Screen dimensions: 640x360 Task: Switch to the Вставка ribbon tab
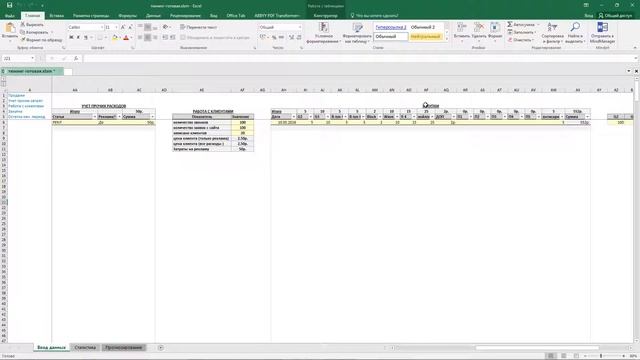pyautogui.click(x=57, y=16)
